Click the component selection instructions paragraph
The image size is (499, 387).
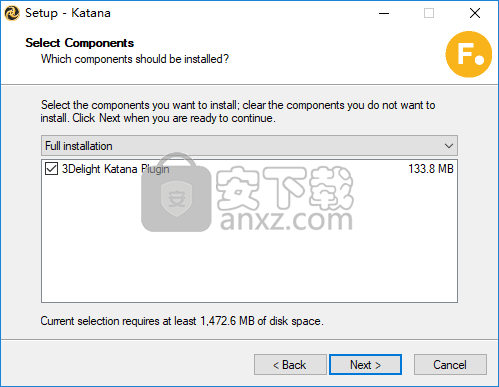tap(238, 112)
